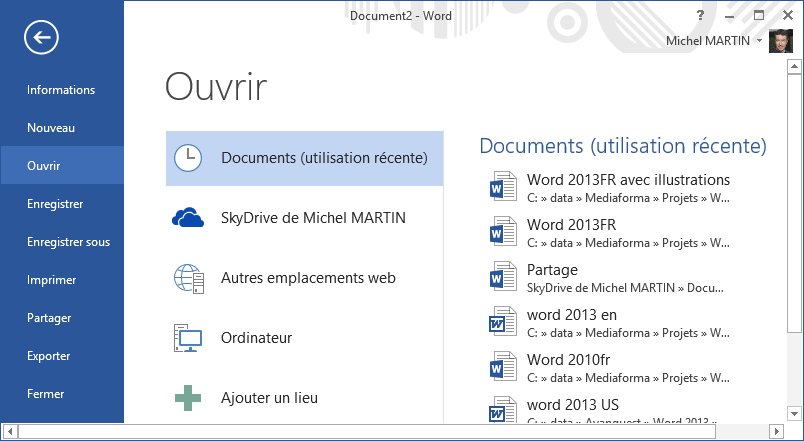Click the globe icon for web locations
Image resolution: width=804 pixels, height=441 pixels.
(187, 278)
